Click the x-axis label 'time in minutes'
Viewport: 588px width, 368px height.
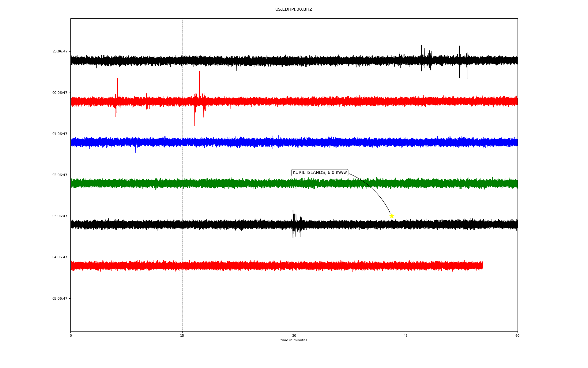tap(294, 340)
